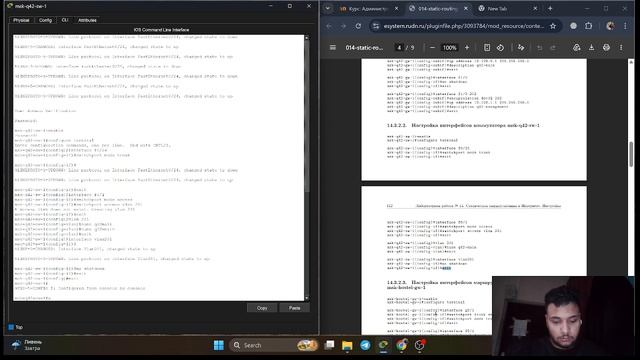Click the Chrome address bar URL
This screenshot has height=360, width=640.
click(463, 26)
